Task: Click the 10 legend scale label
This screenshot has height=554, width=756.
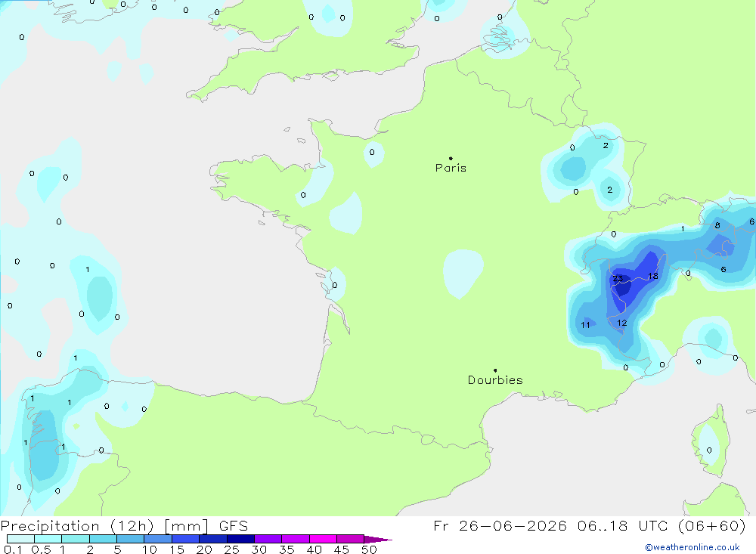Action: pos(150,549)
